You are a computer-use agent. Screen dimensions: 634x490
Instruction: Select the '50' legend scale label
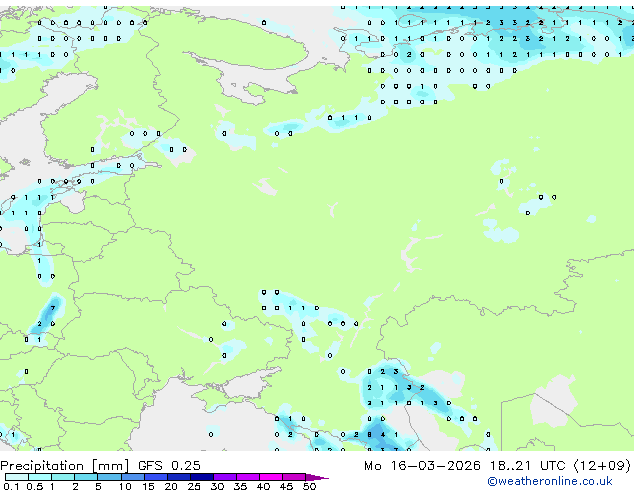tap(309, 486)
